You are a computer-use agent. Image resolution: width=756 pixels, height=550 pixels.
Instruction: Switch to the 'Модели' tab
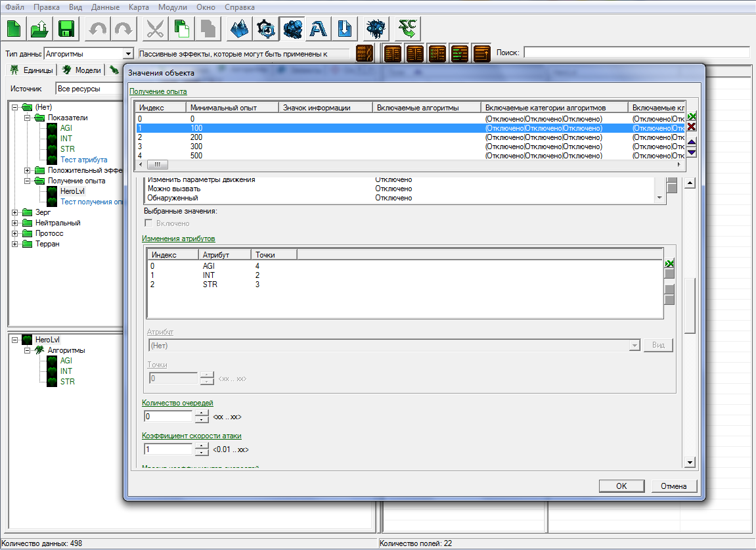pyautogui.click(x=83, y=70)
